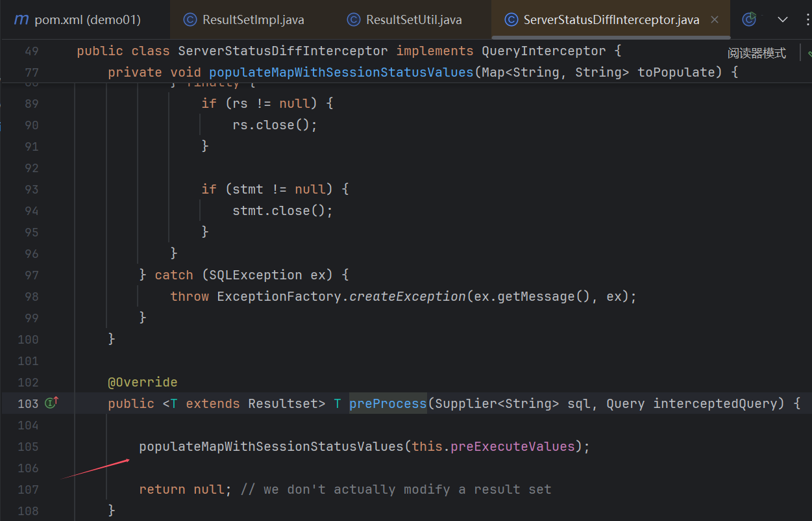Screen dimensions: 812x521
Task: Toggle reader mode (阅读器模式)
Action: [x=756, y=53]
